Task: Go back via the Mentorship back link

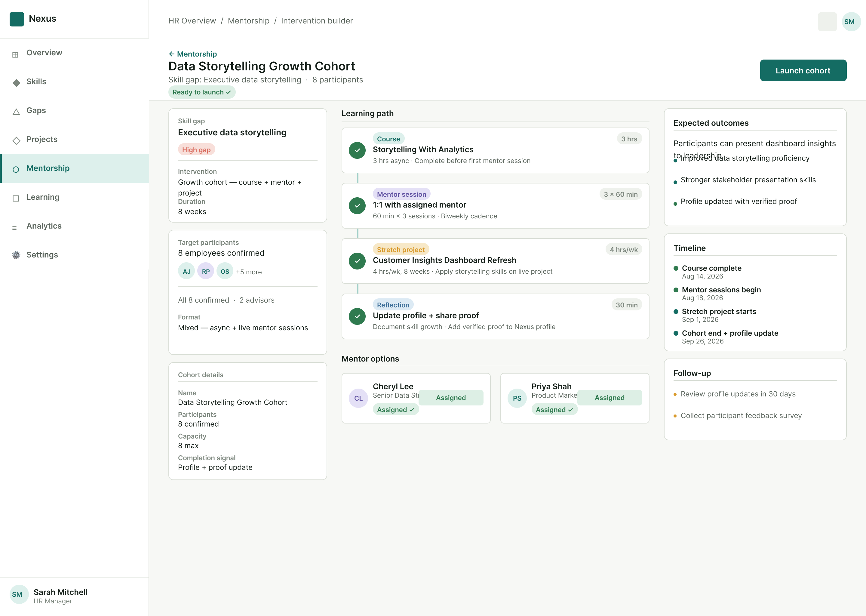Action: click(193, 54)
